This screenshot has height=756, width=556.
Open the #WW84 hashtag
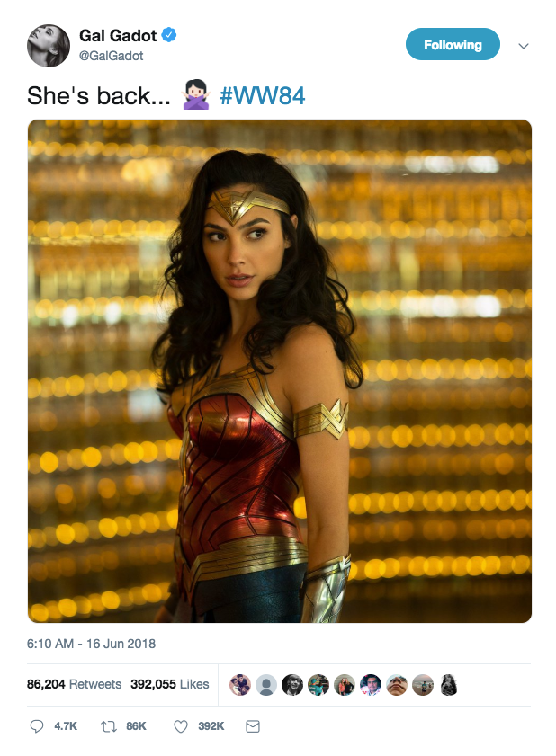pos(263,95)
